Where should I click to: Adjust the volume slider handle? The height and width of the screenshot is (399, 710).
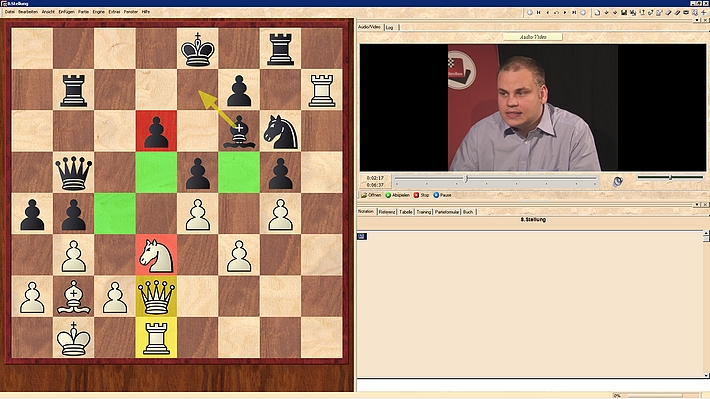671,178
